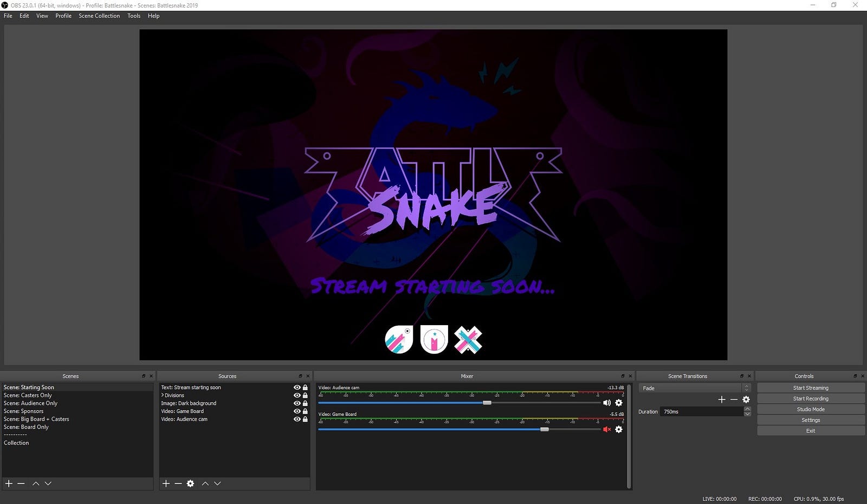Screen dimensions: 867x504
Task: Increase transition duration with up arrow
Action: (x=747, y=409)
